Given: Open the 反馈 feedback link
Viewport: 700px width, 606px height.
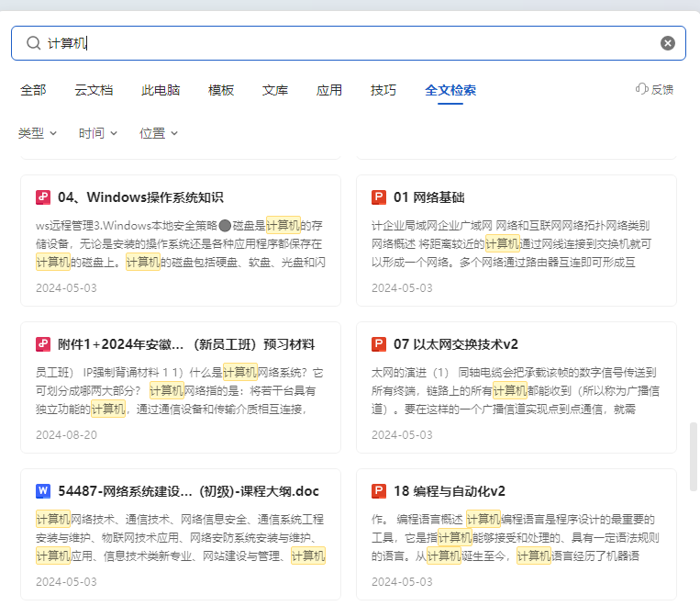Looking at the screenshot, I should click(654, 89).
